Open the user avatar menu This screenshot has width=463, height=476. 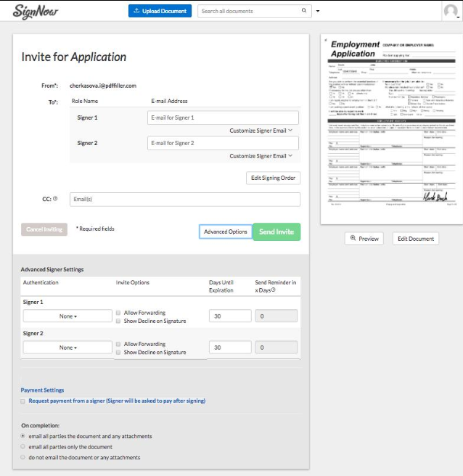[x=451, y=11]
